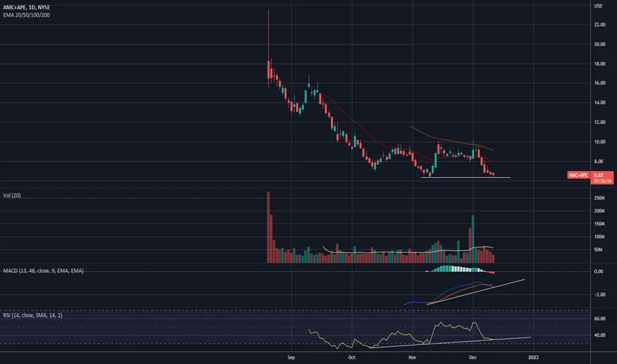Click the 22.00 price axis label

tap(600, 24)
